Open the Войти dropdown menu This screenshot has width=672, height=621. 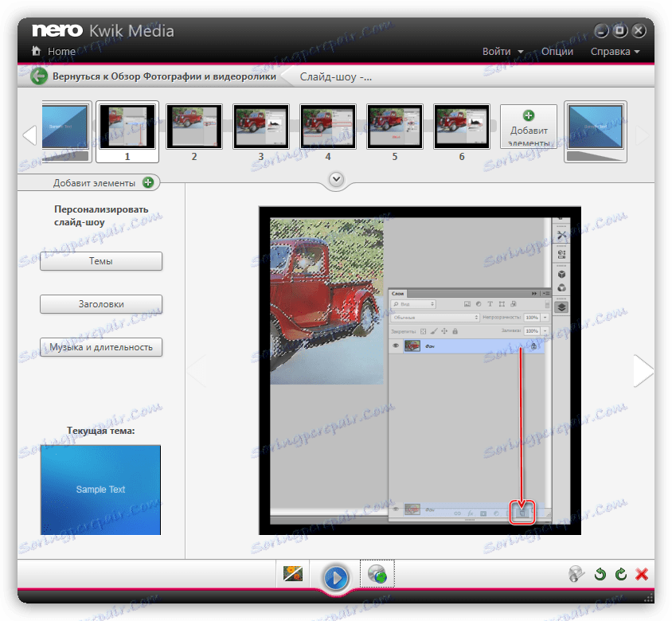502,51
